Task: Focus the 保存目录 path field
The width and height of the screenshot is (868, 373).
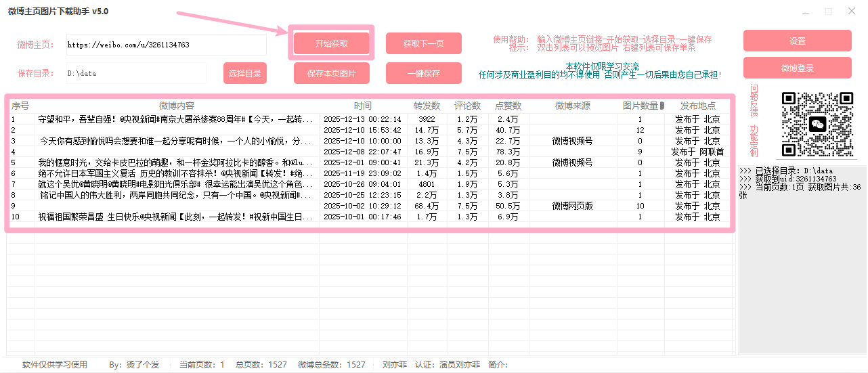Action: (x=137, y=73)
